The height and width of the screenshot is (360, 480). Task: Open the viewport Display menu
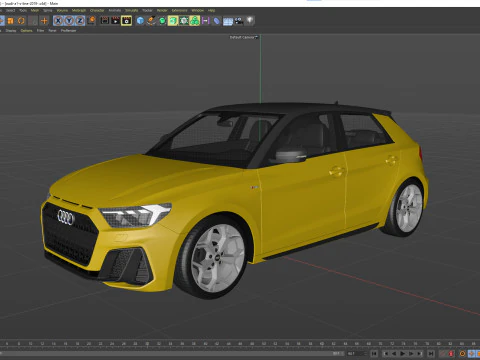[11, 31]
